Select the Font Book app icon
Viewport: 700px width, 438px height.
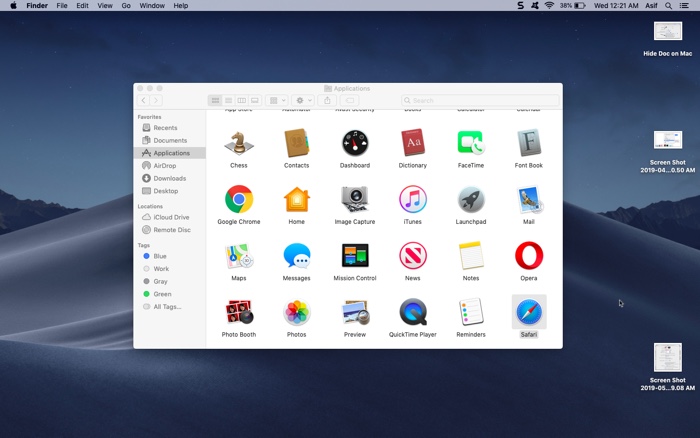[x=529, y=143]
